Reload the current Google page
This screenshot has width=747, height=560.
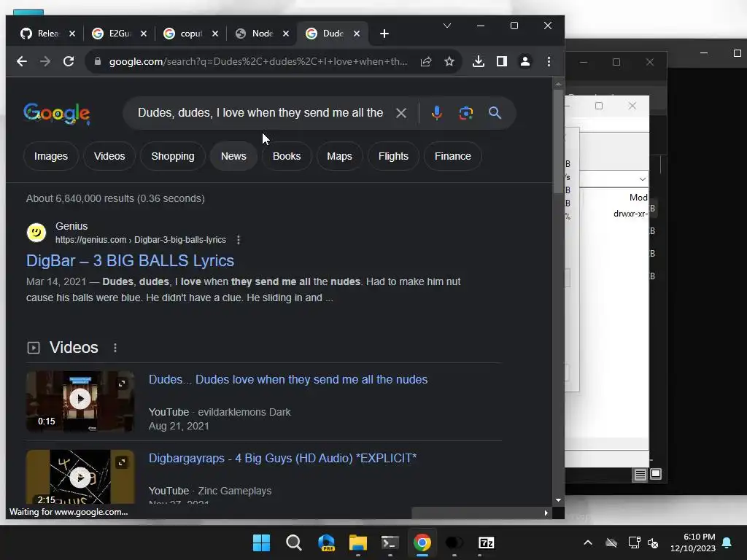[69, 61]
